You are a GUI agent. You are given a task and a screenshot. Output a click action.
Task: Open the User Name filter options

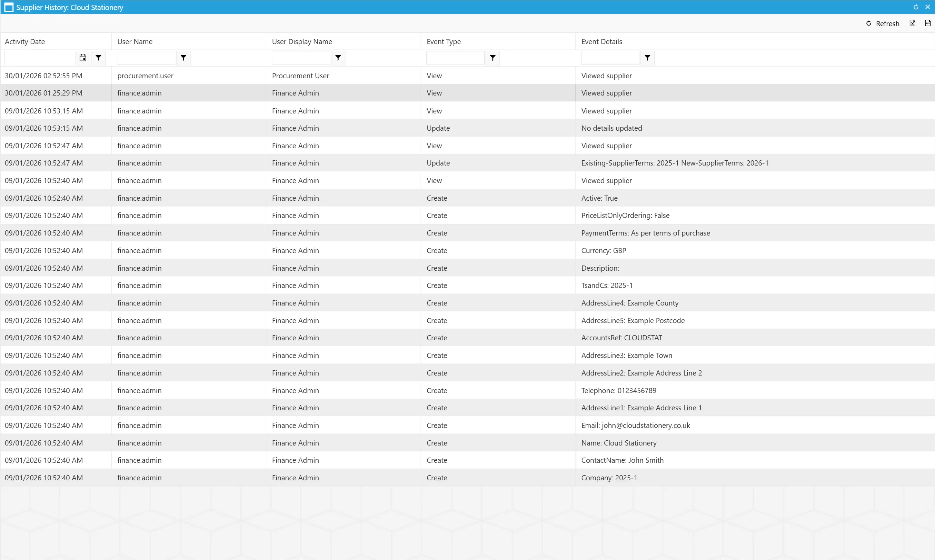point(183,58)
